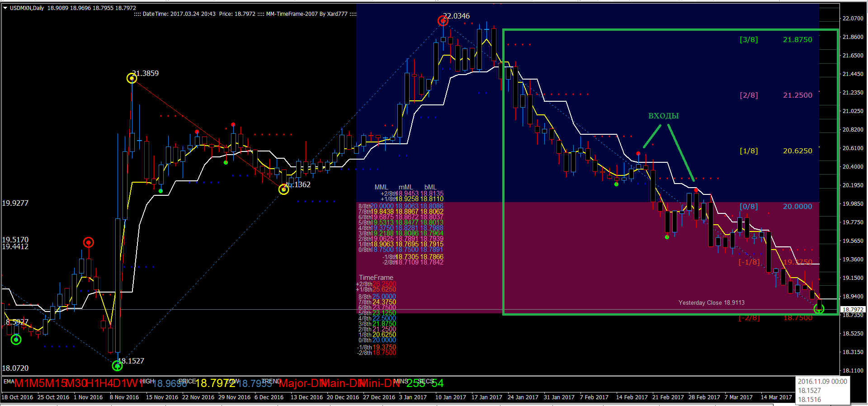Click the 18.1527 low price label
The image size is (868, 406).
pos(131,361)
